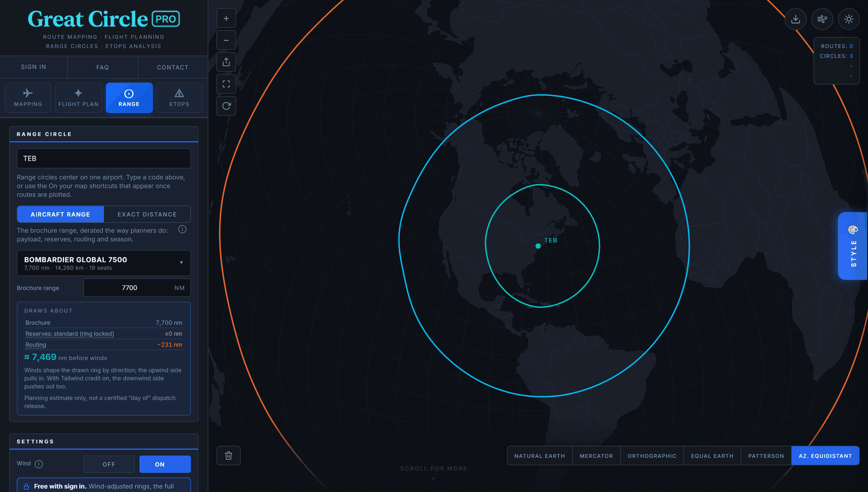Turn Wind on

pyautogui.click(x=165, y=464)
